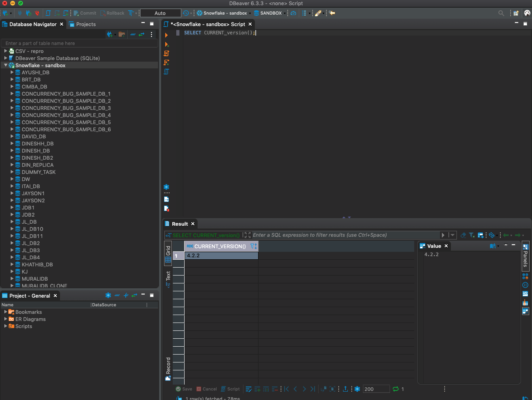Expand the AYUSHI_DB database
Viewport: 532px width, 400px height.
pyautogui.click(x=12, y=72)
